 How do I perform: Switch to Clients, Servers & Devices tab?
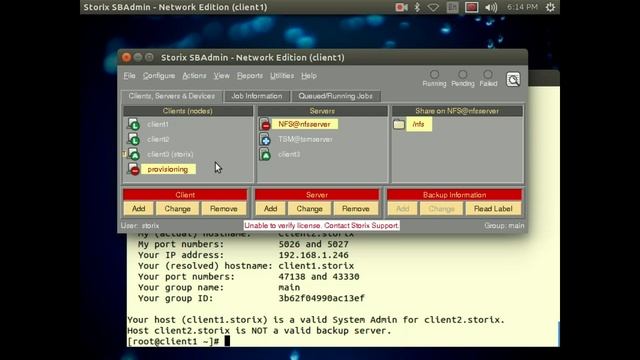[172, 96]
